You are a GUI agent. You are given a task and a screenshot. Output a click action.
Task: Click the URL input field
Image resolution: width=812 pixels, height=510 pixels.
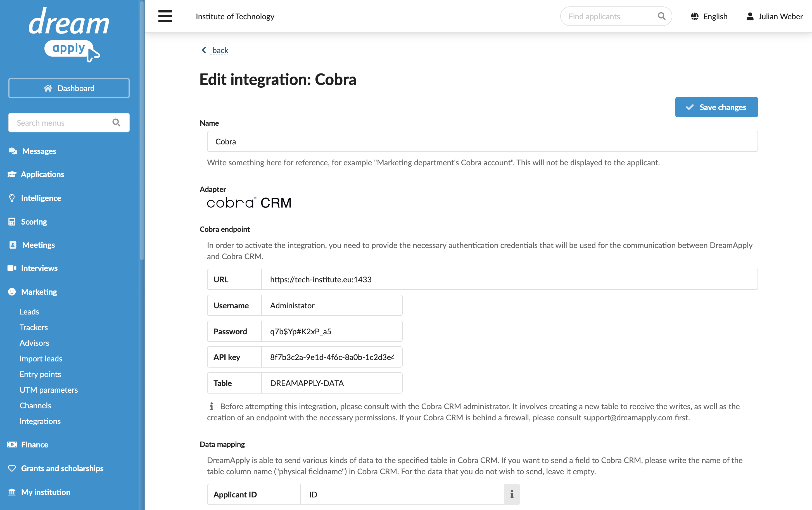click(x=509, y=279)
